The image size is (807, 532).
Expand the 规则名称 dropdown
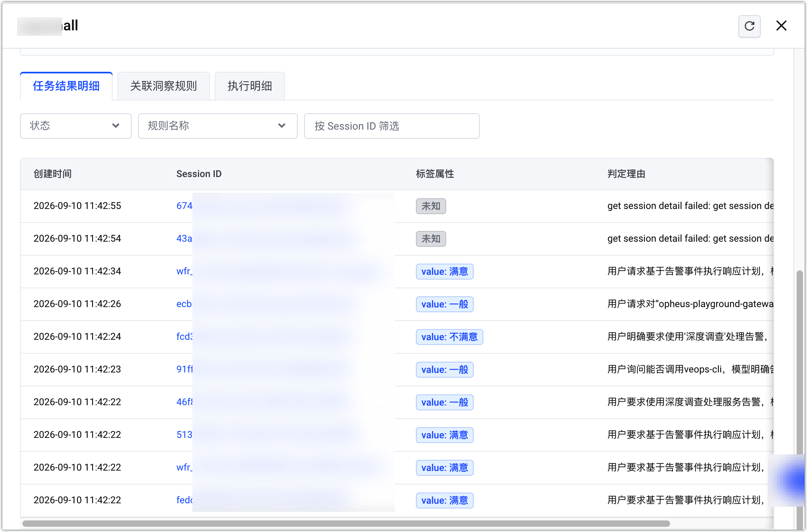tap(218, 126)
